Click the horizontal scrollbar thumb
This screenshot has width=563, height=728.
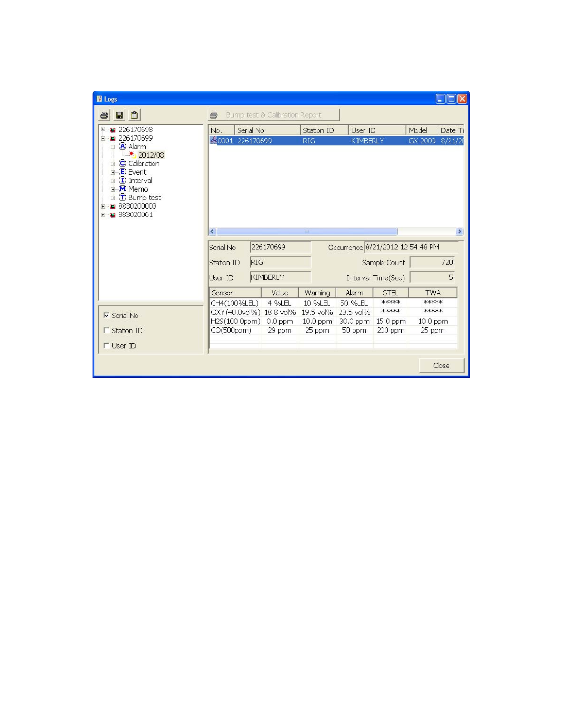307,231
